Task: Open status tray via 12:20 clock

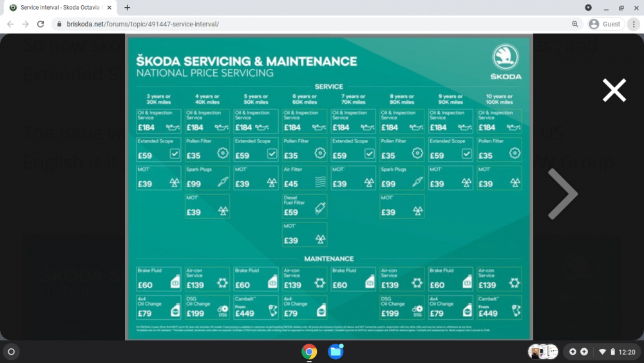Action: pyautogui.click(x=627, y=352)
